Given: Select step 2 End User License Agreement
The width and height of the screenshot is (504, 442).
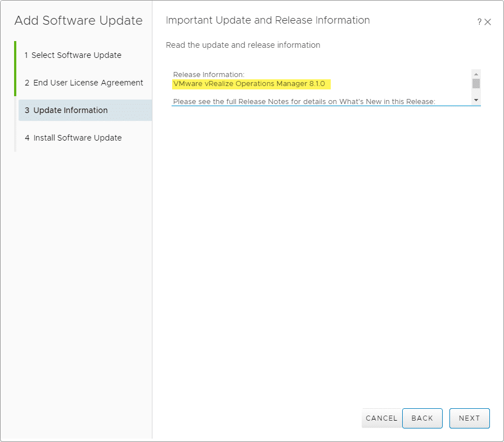Looking at the screenshot, I should [x=83, y=82].
